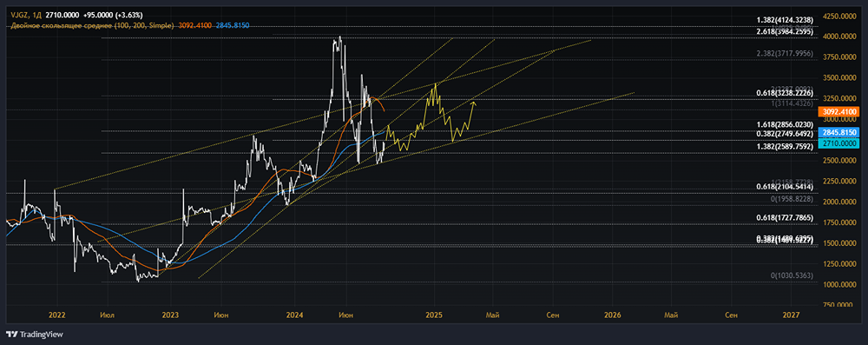Select Fibonacci level 0(1030.5363)
This screenshot has width=868, height=345.
[792, 275]
